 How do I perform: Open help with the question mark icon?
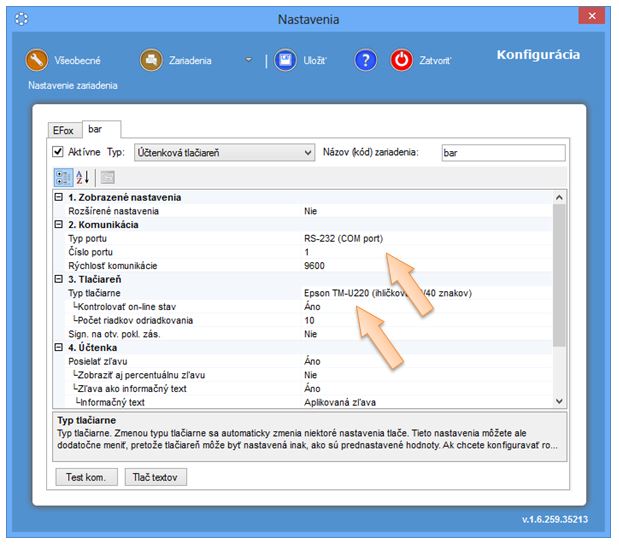[x=366, y=60]
